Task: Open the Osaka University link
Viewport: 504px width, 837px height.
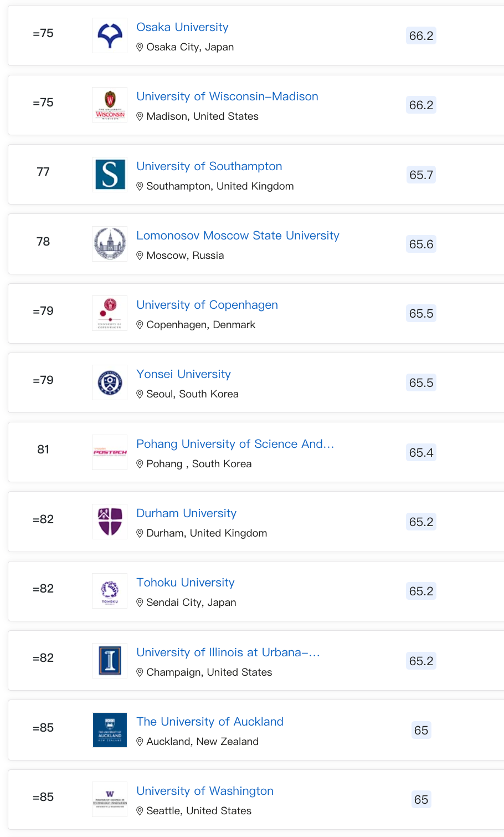Action: 182,27
